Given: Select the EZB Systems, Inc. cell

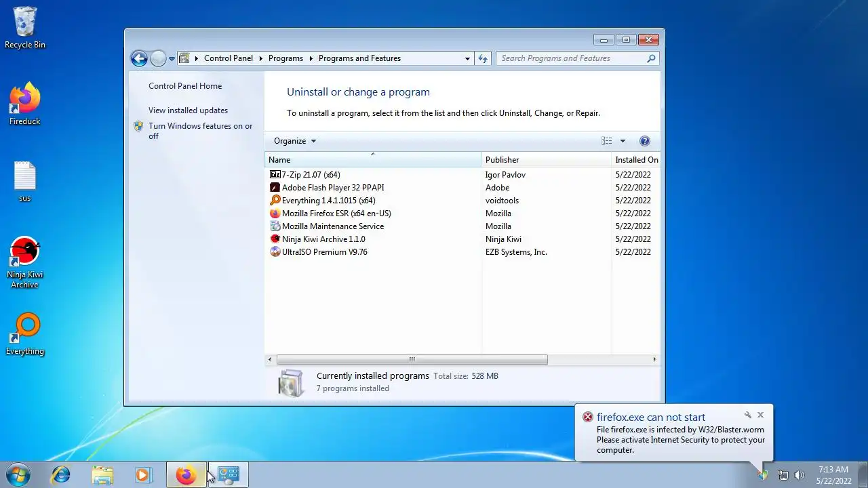Looking at the screenshot, I should click(516, 252).
